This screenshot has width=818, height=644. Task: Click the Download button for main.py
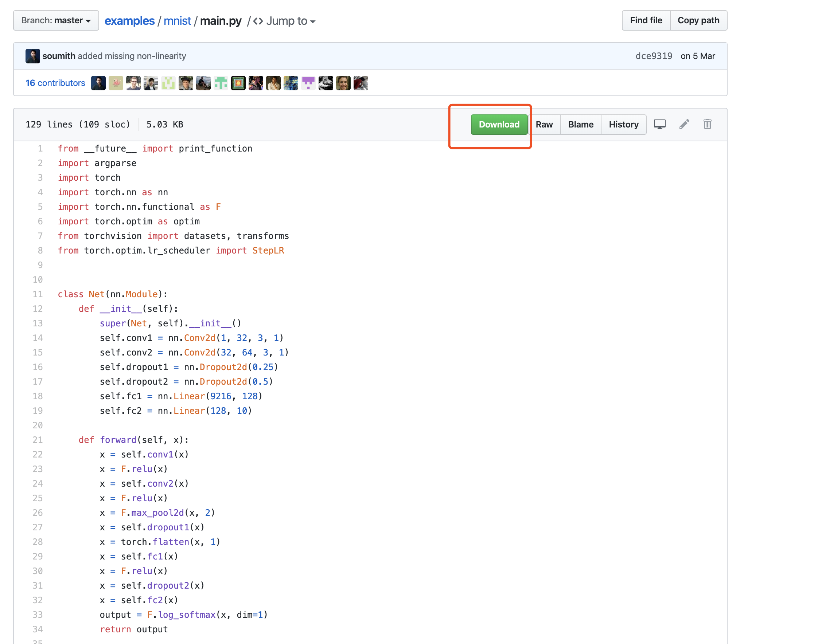[x=499, y=125]
